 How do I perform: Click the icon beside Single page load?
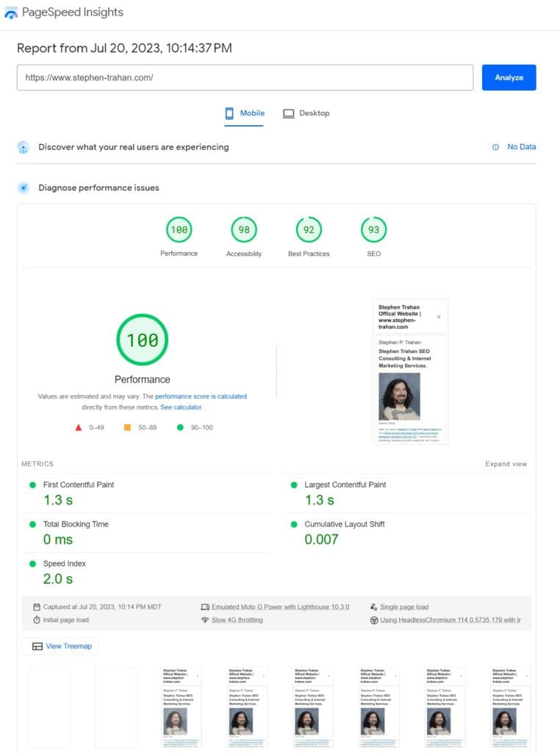pos(374,607)
